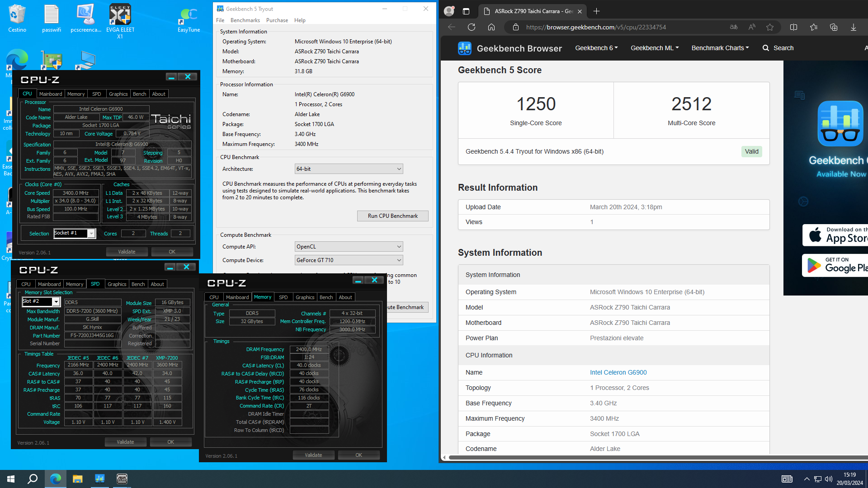This screenshot has width=868, height=488.
Task: Add page to favorites star icon
Action: 770,27
